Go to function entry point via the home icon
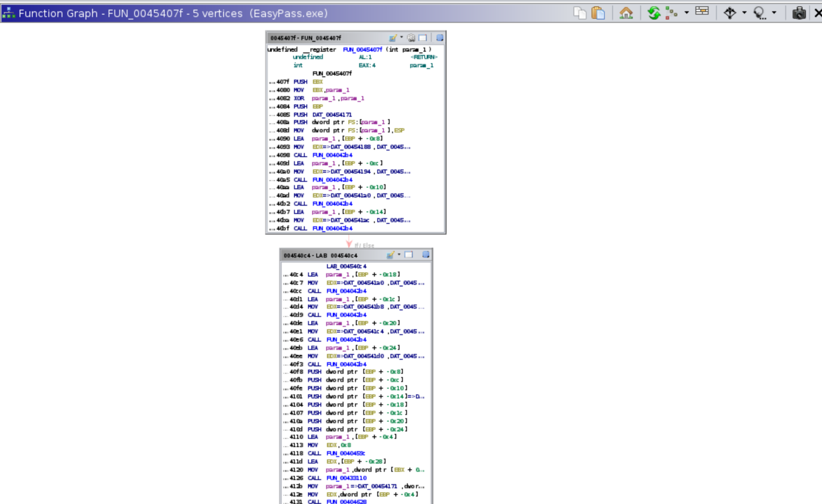822x504 pixels. pyautogui.click(x=626, y=13)
